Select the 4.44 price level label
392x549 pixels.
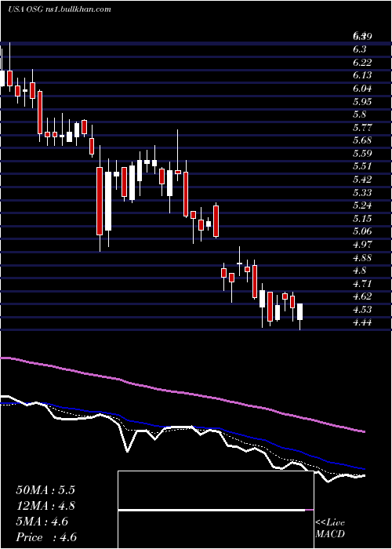click(x=362, y=322)
